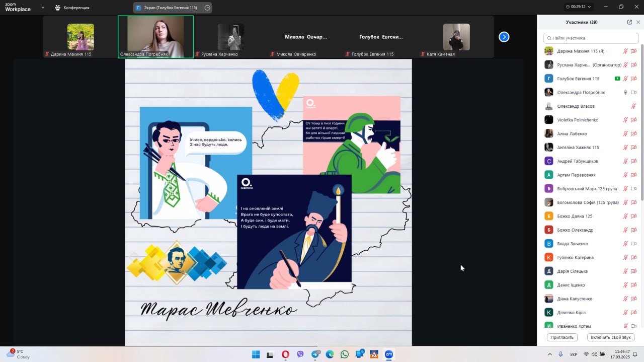Show hidden system tray icons
Image resolution: width=644 pixels, height=362 pixels.
click(x=549, y=354)
